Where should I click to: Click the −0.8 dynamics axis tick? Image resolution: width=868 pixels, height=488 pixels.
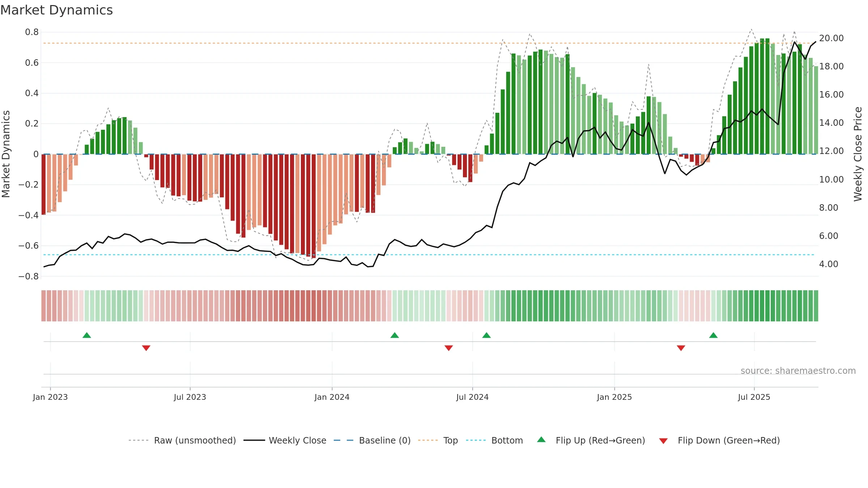coord(29,276)
